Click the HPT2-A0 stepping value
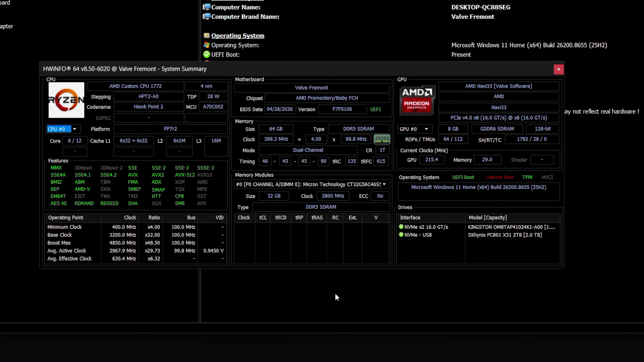Viewport: 644px width, 362px height. pos(148,96)
